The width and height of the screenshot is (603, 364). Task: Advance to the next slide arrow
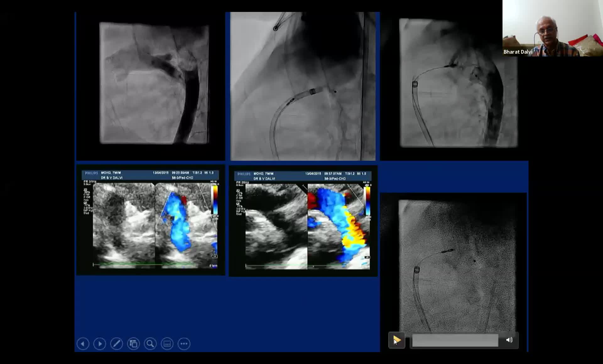pyautogui.click(x=100, y=344)
